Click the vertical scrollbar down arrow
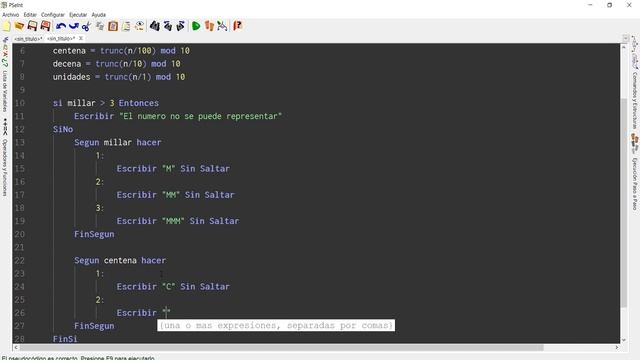Image resolution: width=640 pixels, height=360 pixels. (624, 340)
